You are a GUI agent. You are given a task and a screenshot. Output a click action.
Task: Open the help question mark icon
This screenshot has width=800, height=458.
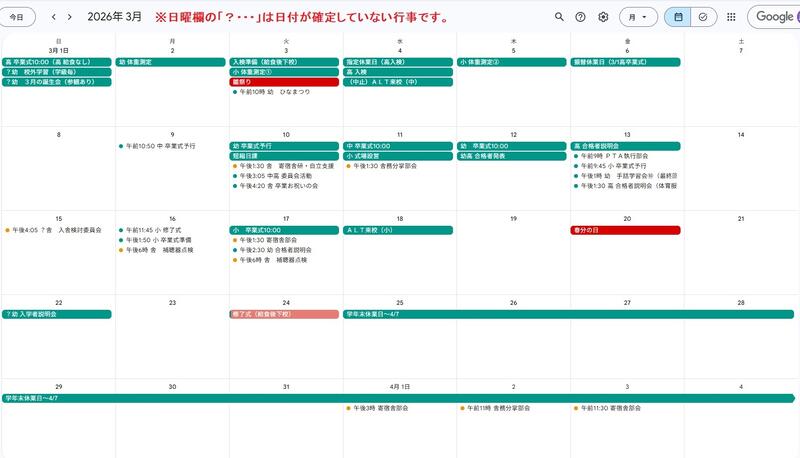pos(581,17)
